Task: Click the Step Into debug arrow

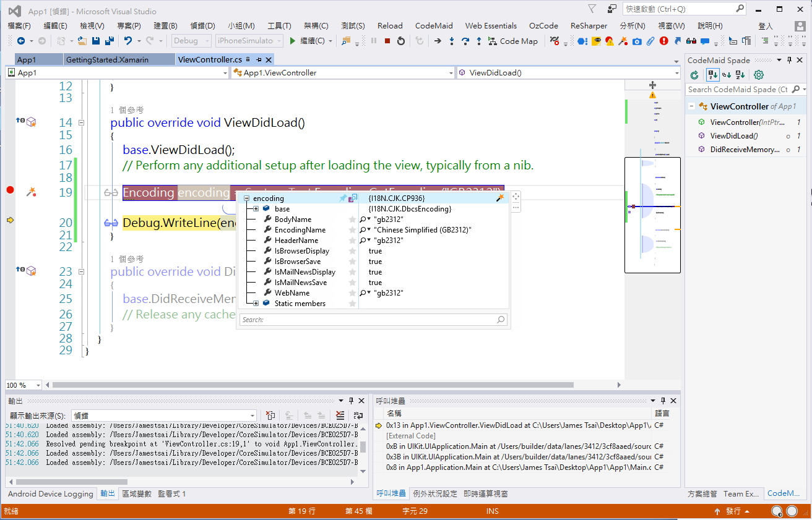Action: pyautogui.click(x=451, y=41)
